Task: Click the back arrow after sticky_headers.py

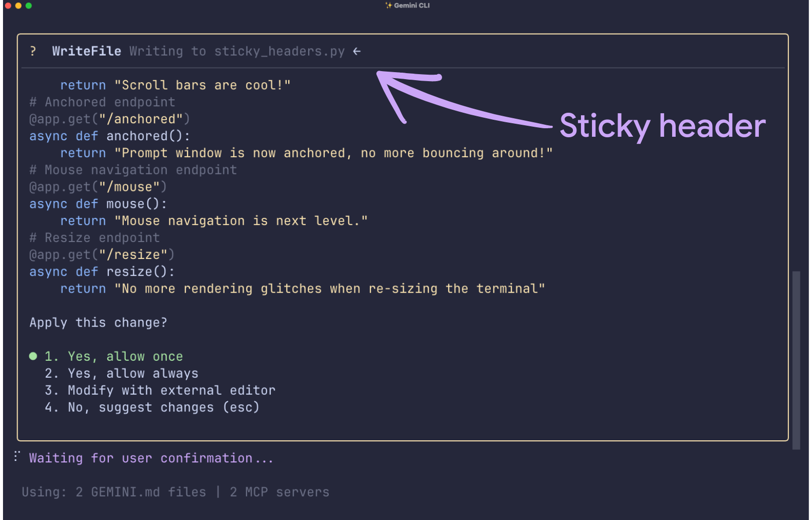Action: 356,51
